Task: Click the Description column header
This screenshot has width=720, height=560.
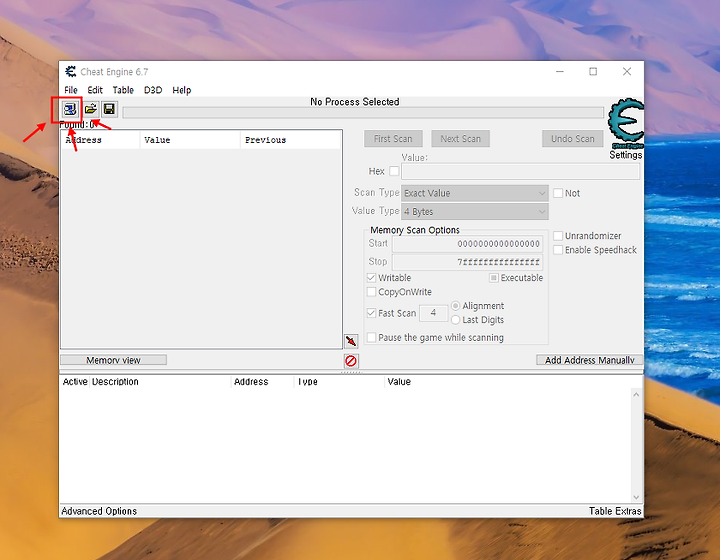Action: (x=160, y=382)
